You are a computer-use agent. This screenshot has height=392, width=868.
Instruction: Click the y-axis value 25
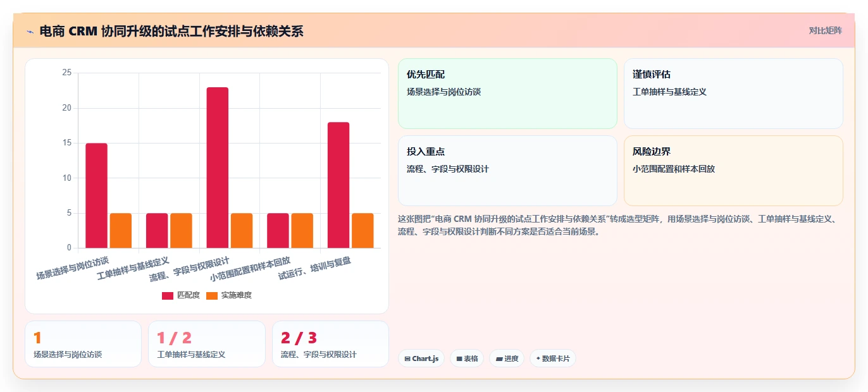tap(67, 73)
